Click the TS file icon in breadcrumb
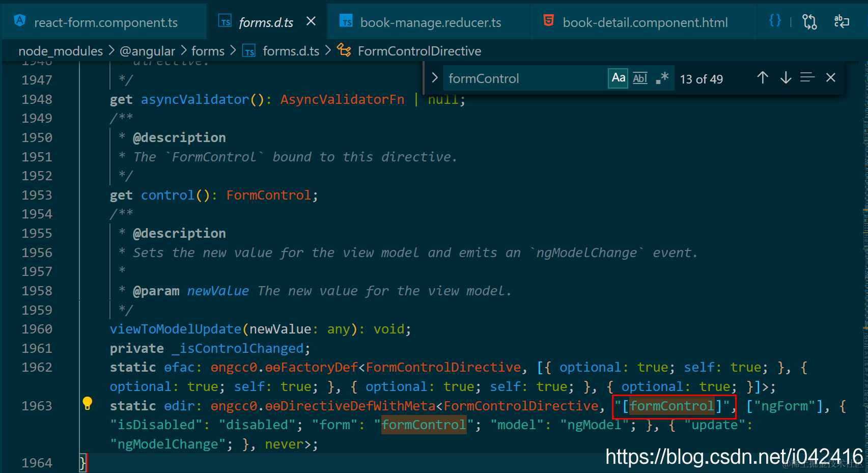 [x=249, y=51]
